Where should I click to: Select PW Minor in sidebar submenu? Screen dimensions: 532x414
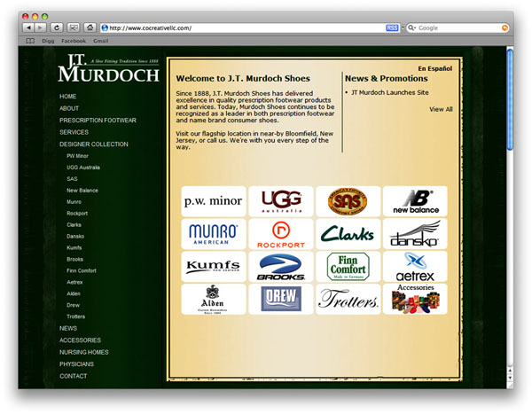[77, 156]
